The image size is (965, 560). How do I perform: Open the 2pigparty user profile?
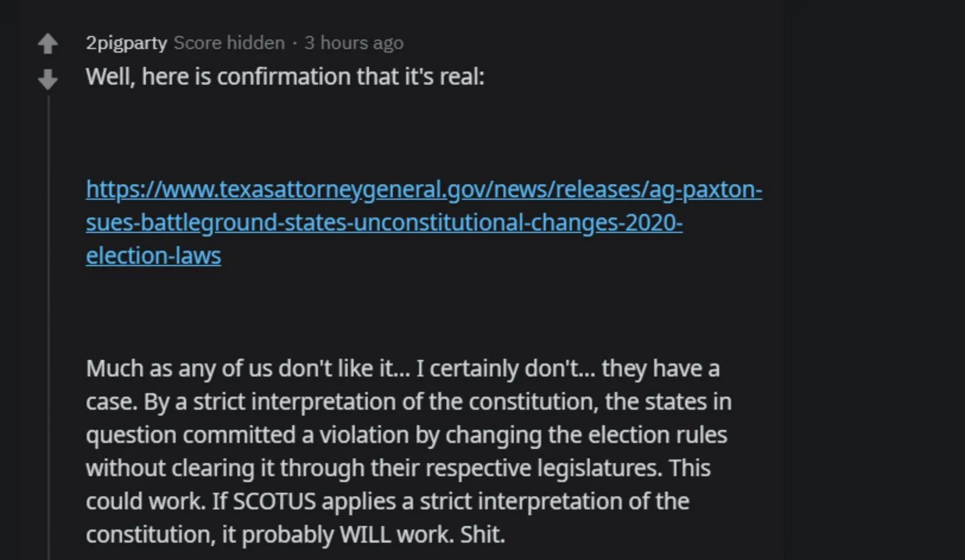click(x=126, y=43)
